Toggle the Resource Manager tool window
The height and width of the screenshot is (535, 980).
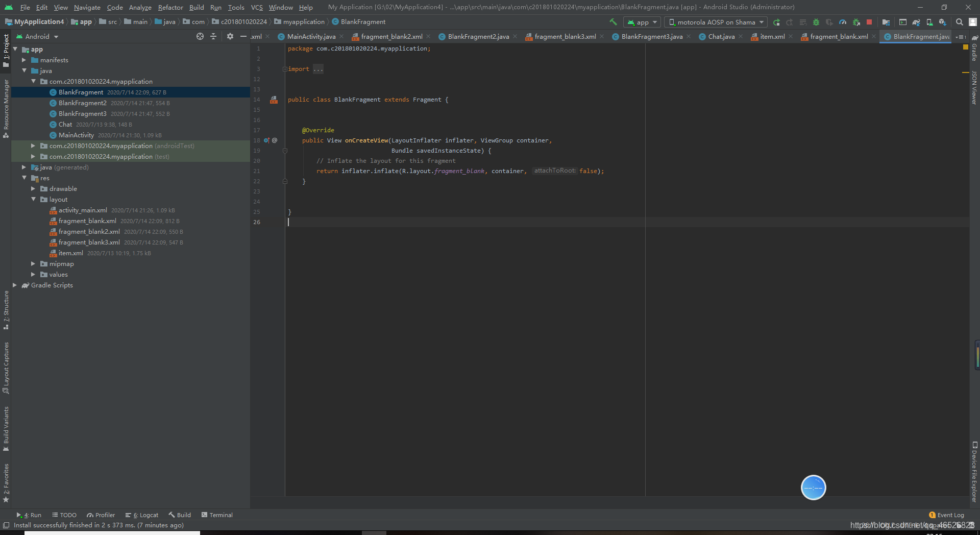[6, 109]
